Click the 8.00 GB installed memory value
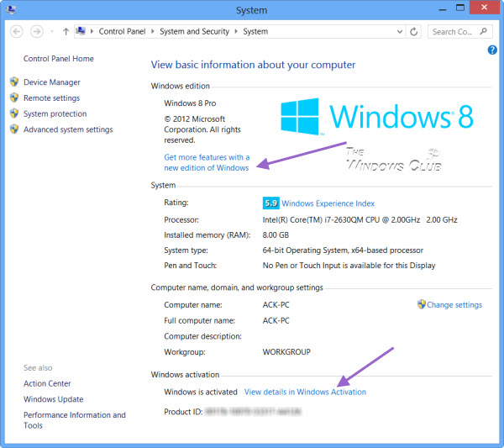Image resolution: width=504 pixels, height=448 pixels. click(276, 235)
